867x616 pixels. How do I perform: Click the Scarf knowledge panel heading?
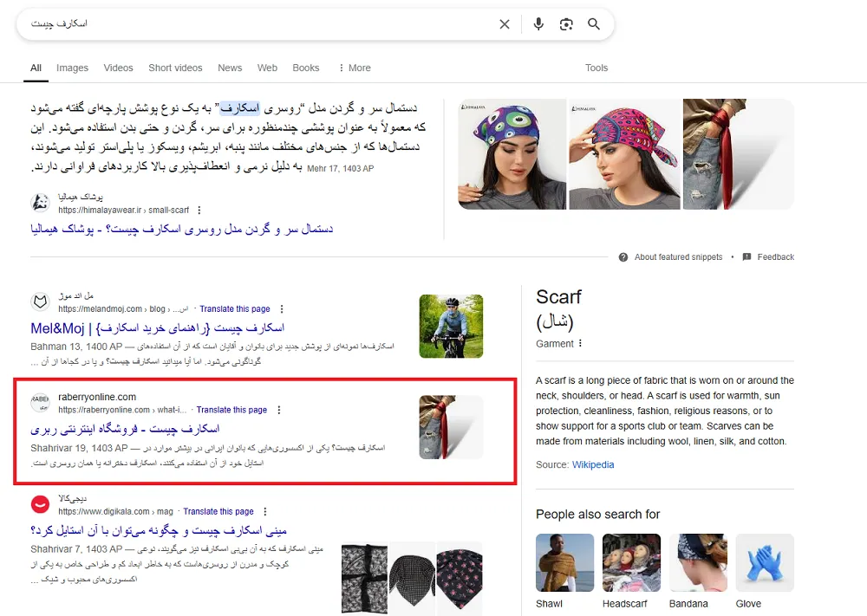tap(558, 297)
